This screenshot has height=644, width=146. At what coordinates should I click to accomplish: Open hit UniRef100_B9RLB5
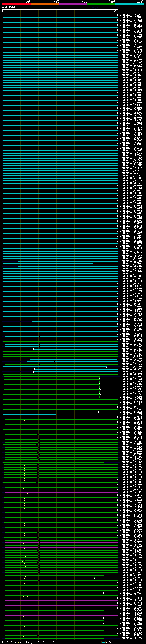(131, 25)
